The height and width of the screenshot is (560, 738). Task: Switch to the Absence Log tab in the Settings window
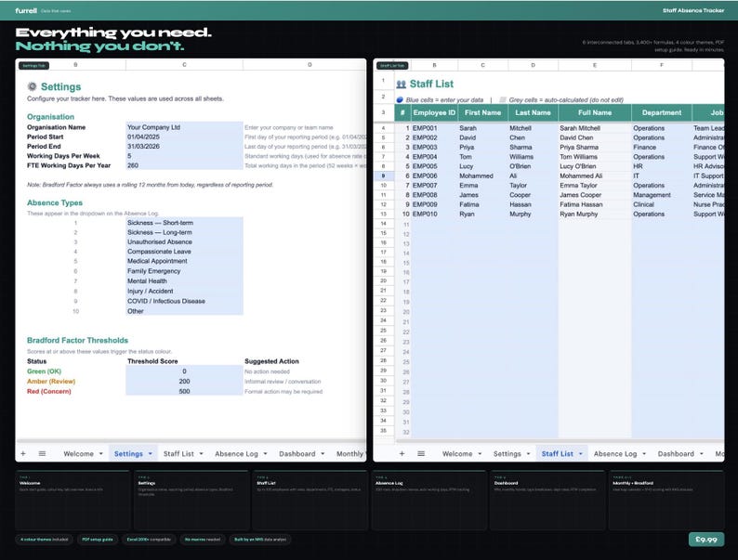236,454
